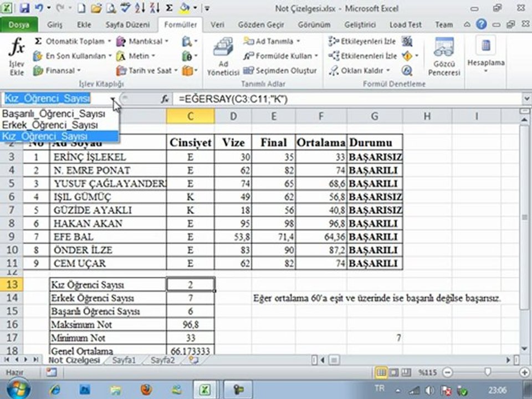Open Internet Explorer from taskbar

(x=54, y=390)
